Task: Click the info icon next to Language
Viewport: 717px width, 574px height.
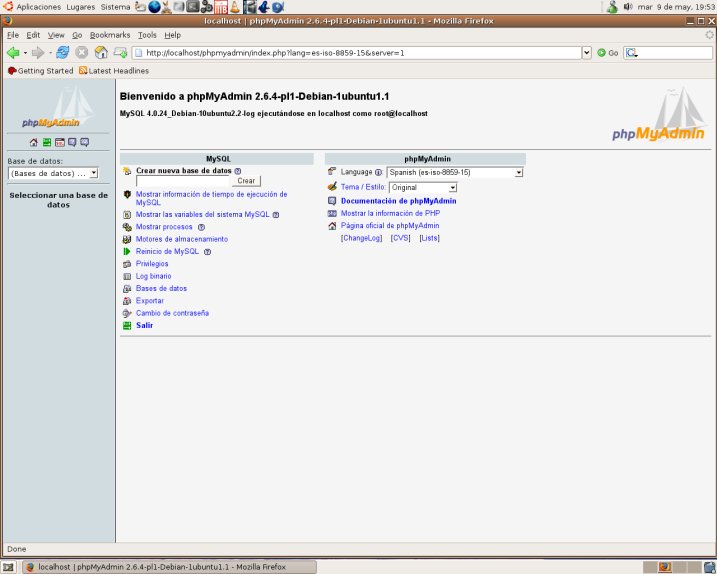Action: pos(378,172)
